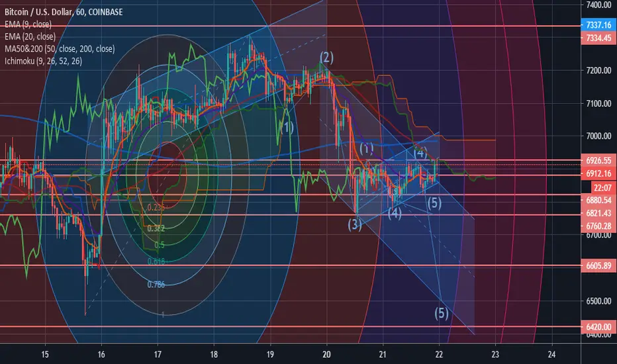This screenshot has width=617, height=364.
Task: Click date 21 on the time axis
Action: click(x=383, y=354)
